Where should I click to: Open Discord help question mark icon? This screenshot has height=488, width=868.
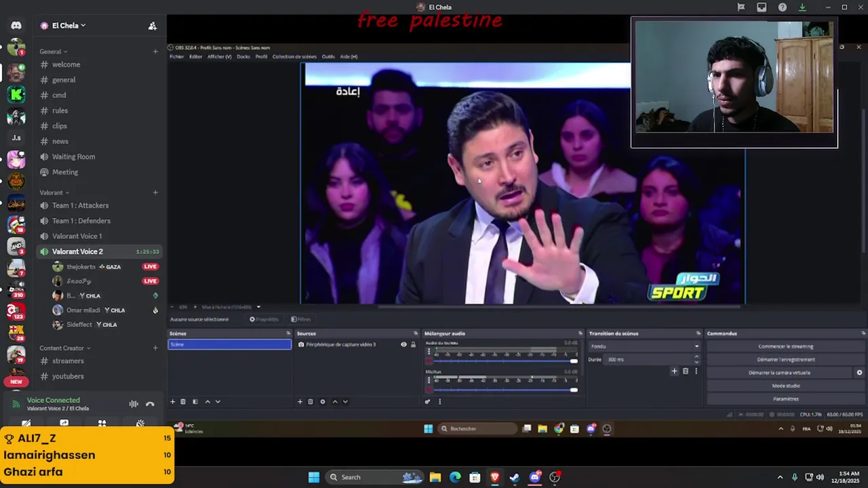click(783, 7)
